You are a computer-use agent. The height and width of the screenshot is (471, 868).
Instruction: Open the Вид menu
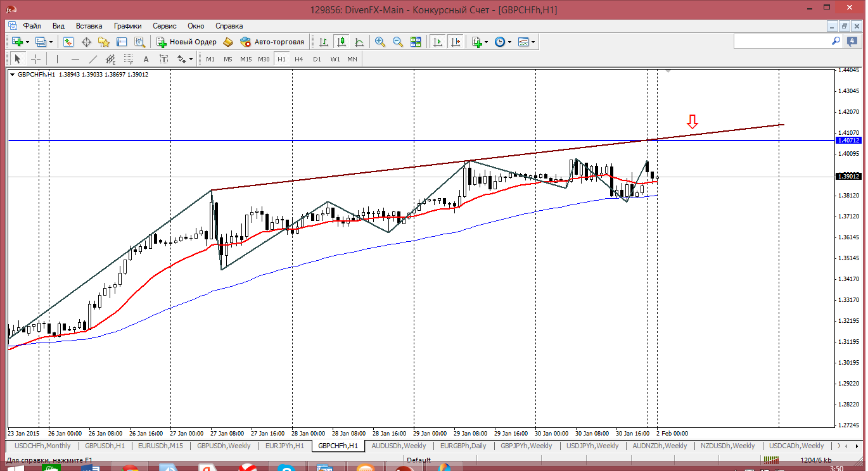point(58,26)
